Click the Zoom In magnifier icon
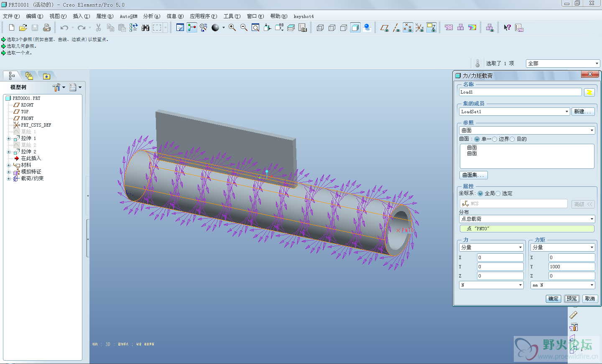 point(232,28)
